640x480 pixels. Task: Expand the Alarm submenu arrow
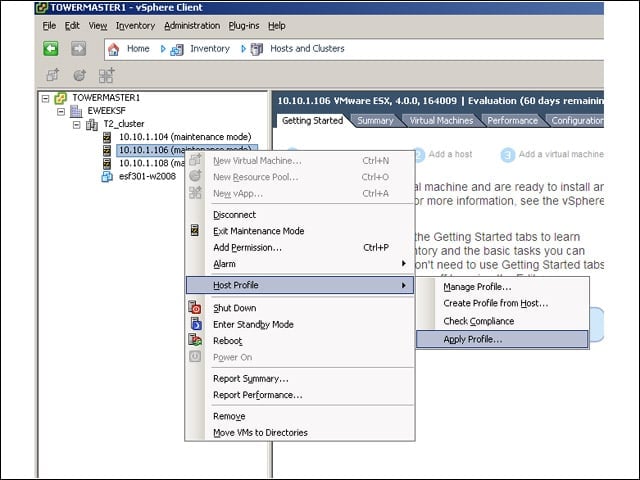click(x=404, y=263)
